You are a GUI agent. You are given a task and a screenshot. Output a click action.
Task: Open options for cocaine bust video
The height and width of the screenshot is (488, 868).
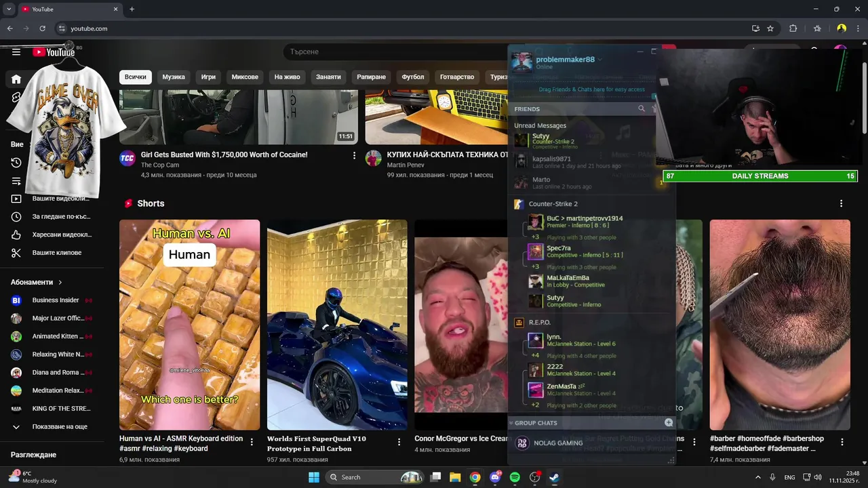[354, 156]
